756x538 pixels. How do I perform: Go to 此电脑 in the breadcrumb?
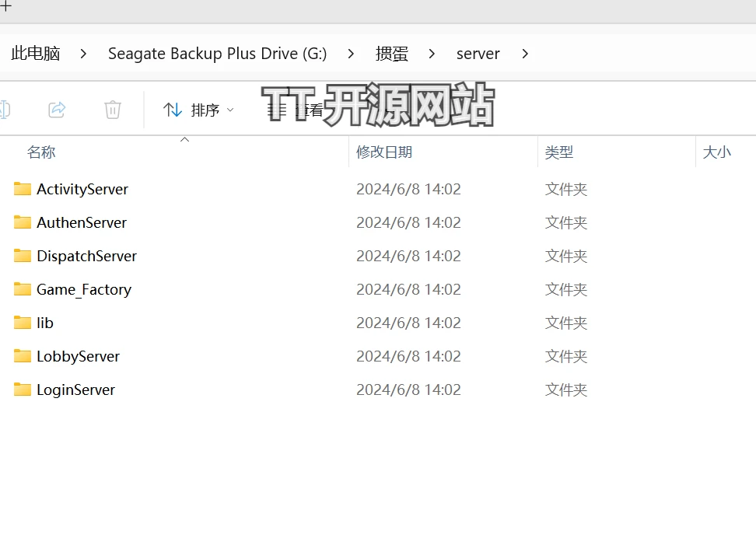[x=36, y=54]
